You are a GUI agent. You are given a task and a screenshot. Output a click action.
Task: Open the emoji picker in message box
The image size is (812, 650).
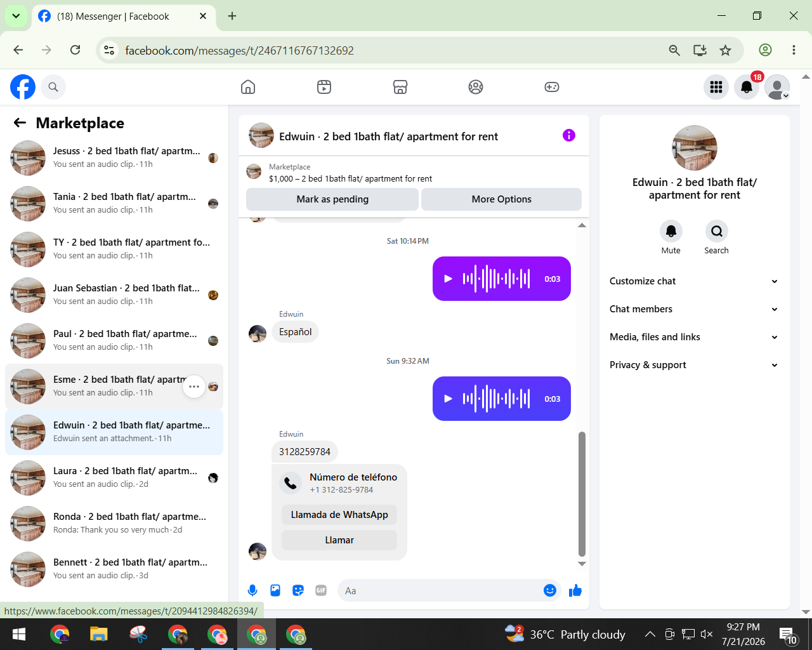click(x=550, y=591)
